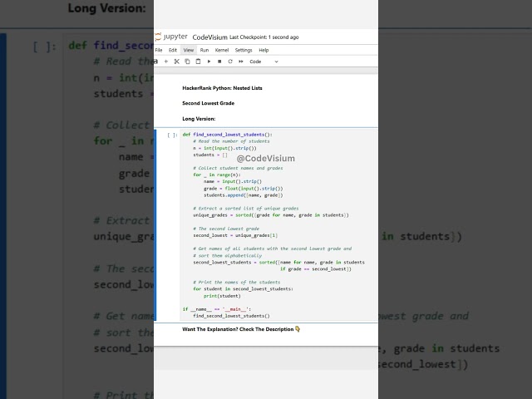Run the selected cell

coord(209,62)
